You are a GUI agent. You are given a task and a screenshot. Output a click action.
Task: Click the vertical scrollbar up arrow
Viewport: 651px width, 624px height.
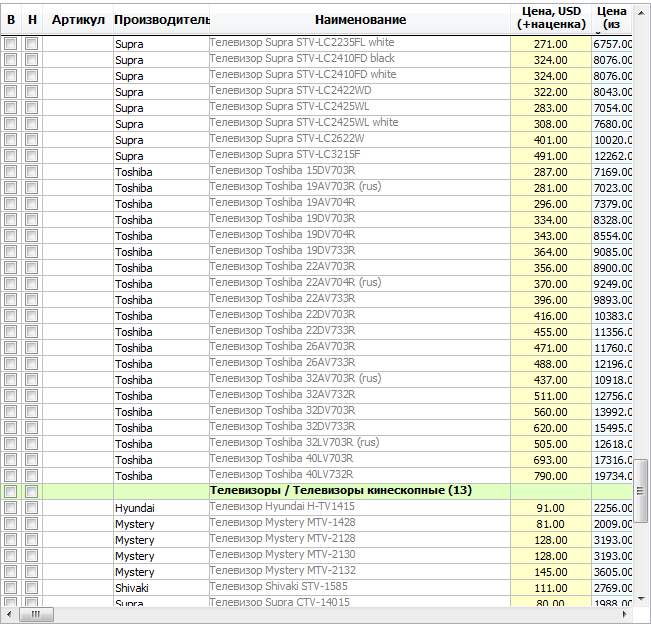click(x=641, y=13)
